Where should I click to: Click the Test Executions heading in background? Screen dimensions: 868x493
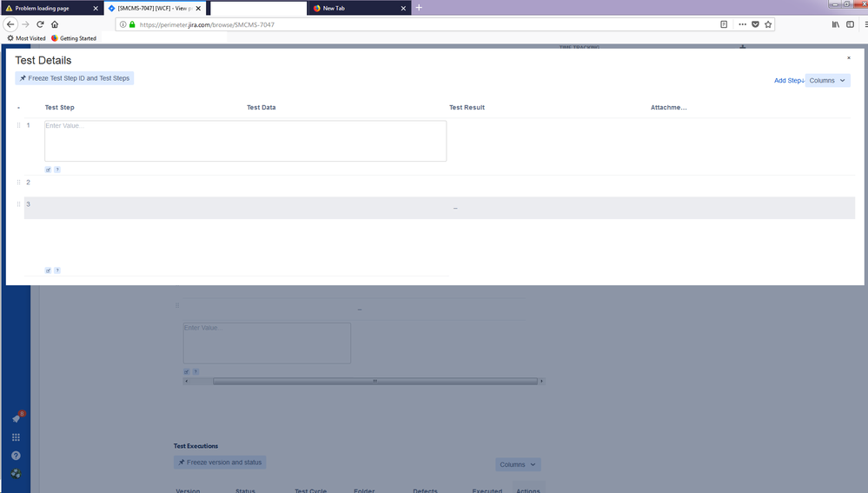tap(196, 446)
